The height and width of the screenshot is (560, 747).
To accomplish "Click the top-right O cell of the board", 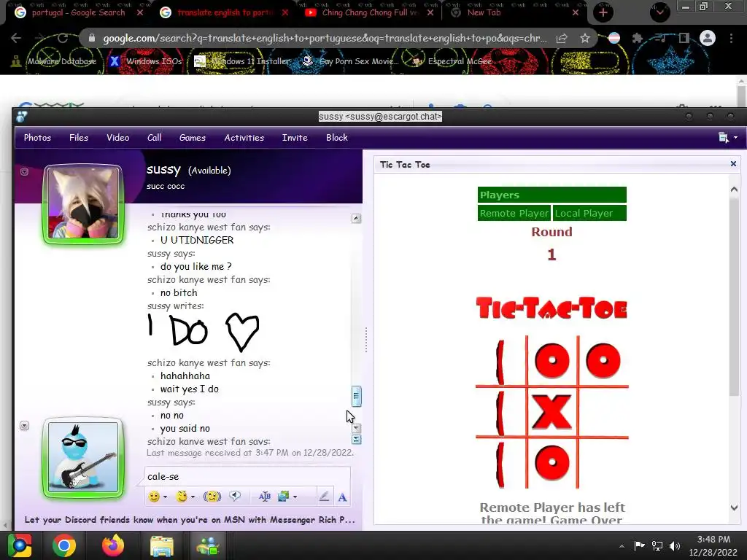I will [x=603, y=360].
